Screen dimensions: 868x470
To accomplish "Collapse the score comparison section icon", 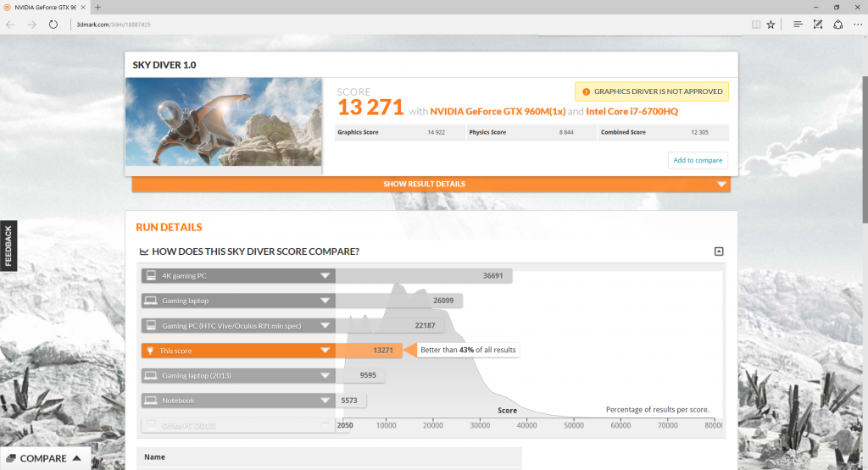I will pos(719,252).
